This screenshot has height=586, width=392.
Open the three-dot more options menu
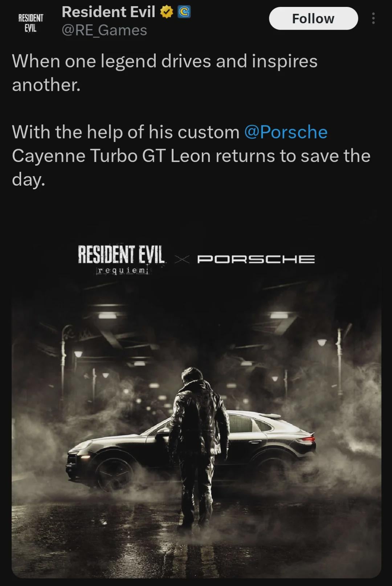click(373, 18)
